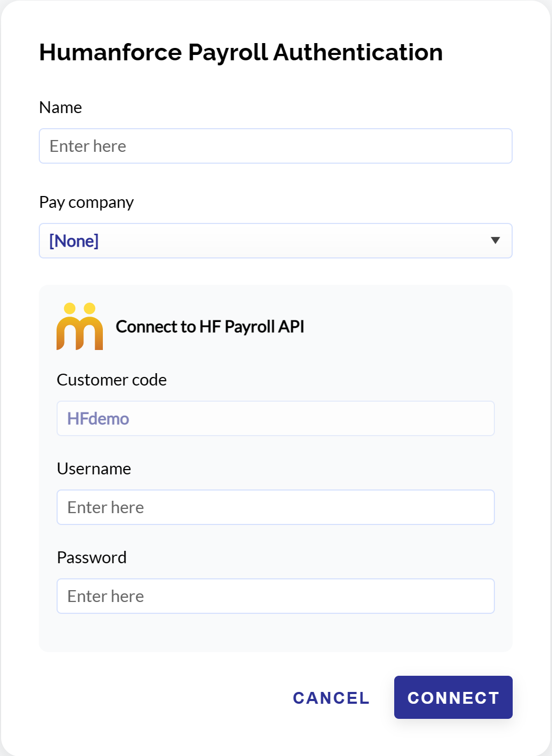552x756 pixels.
Task: Click the Customer code field showing HFdemo
Action: (276, 418)
